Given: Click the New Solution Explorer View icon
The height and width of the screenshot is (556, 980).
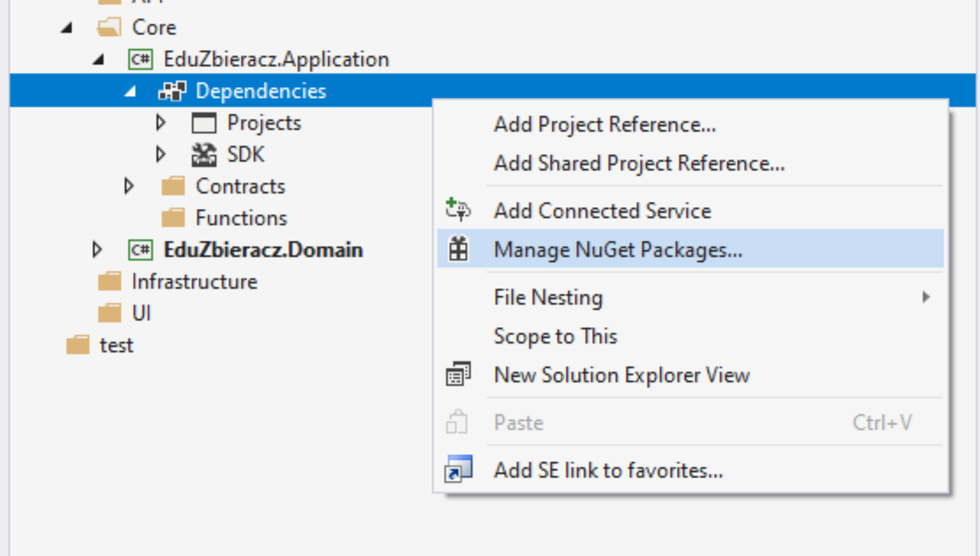Looking at the screenshot, I should click(458, 374).
